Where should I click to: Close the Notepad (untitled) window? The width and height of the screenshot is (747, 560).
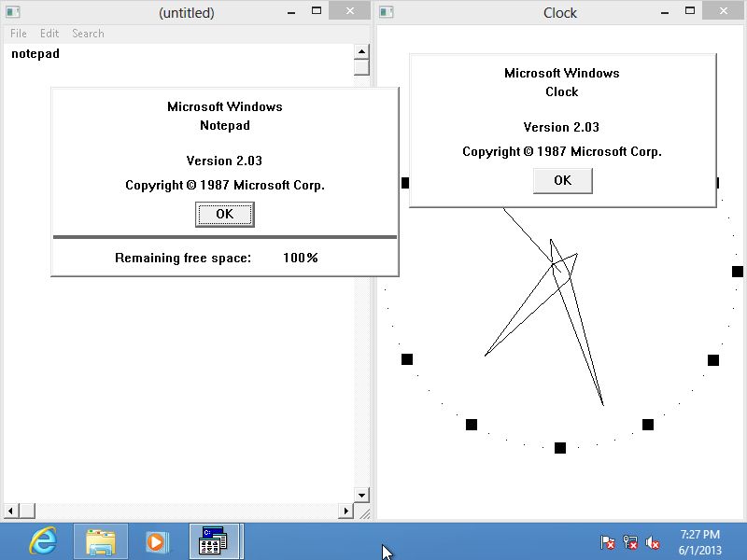349,11
